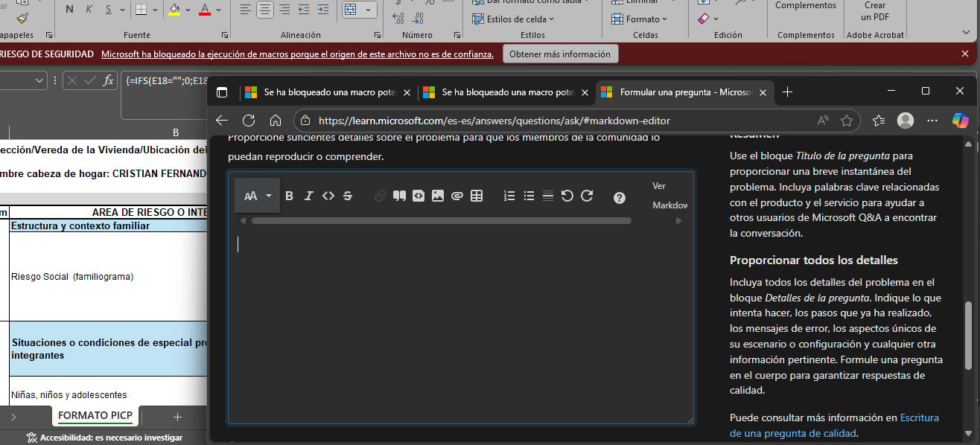Apply yellow fill color bucket in Excel

click(x=174, y=10)
